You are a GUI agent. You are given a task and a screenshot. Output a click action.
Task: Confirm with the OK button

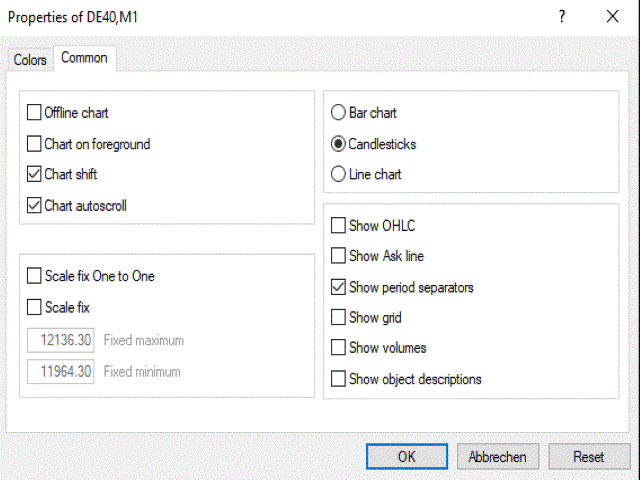[x=407, y=456]
